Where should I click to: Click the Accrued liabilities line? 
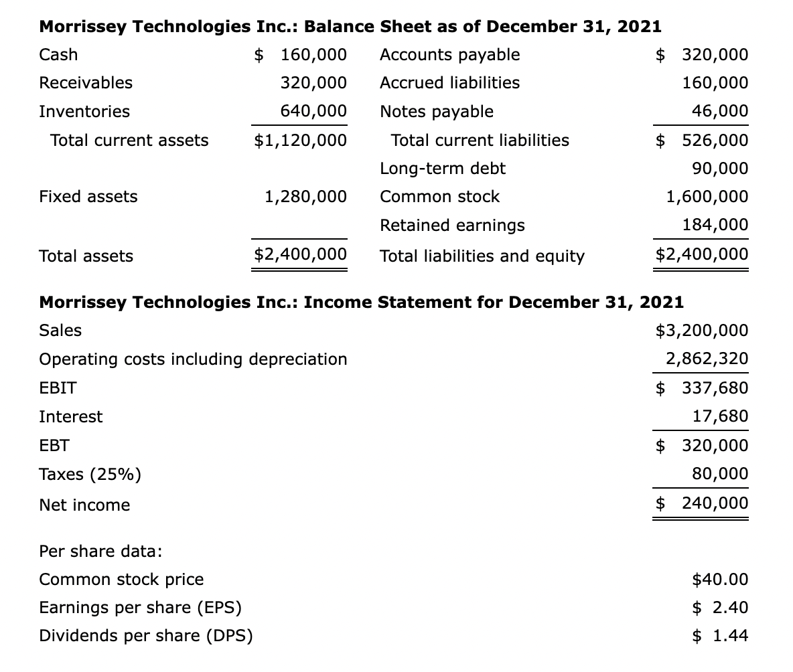(x=449, y=83)
